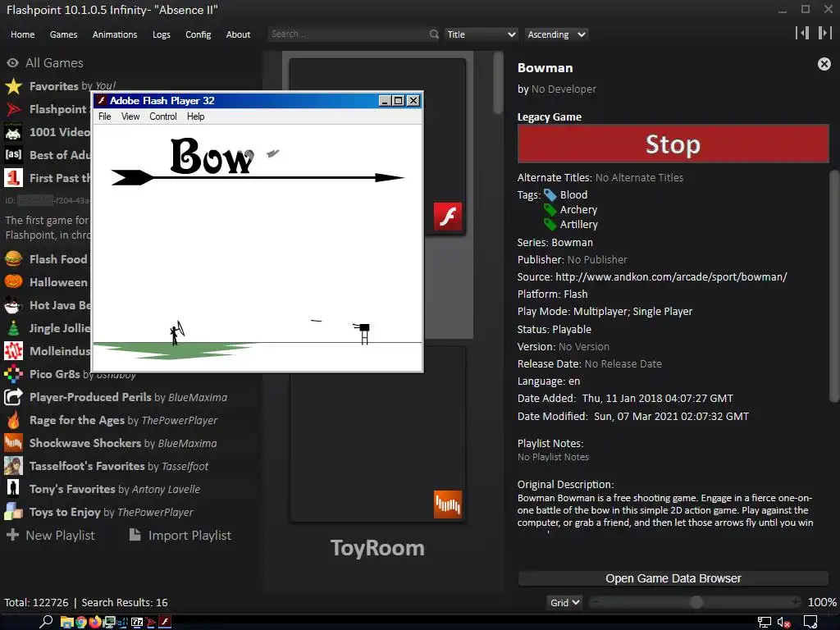Open View menu in Flash Player
The width and height of the screenshot is (840, 630).
tap(130, 116)
